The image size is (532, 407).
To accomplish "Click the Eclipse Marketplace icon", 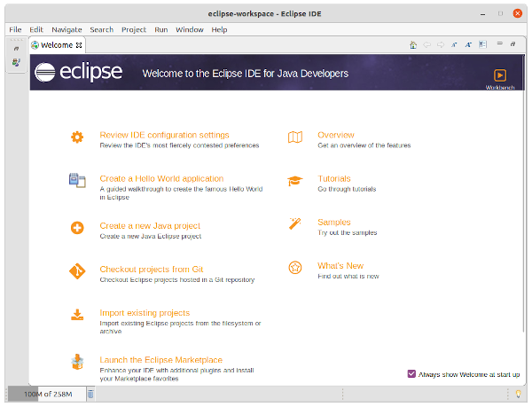I will [77, 362].
